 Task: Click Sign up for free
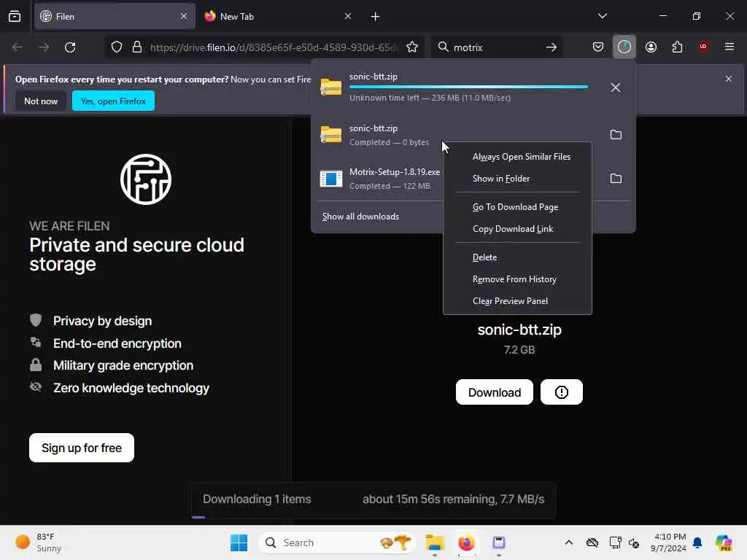coord(82,448)
